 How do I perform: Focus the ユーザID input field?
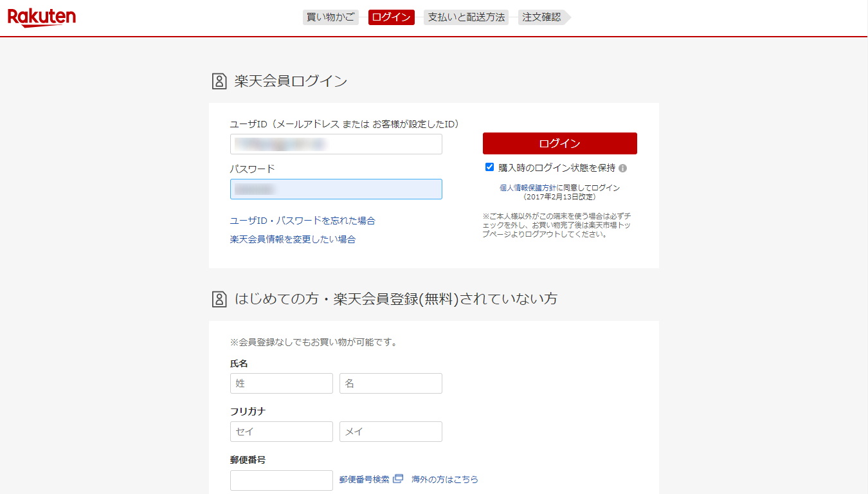[x=336, y=144]
